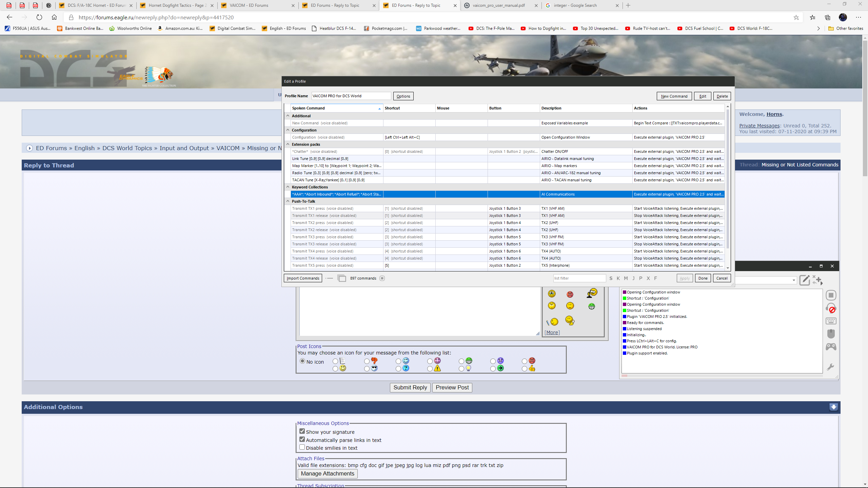Click the edit profile pencil icon
Viewport: 868px width, 488px height.
tap(805, 280)
